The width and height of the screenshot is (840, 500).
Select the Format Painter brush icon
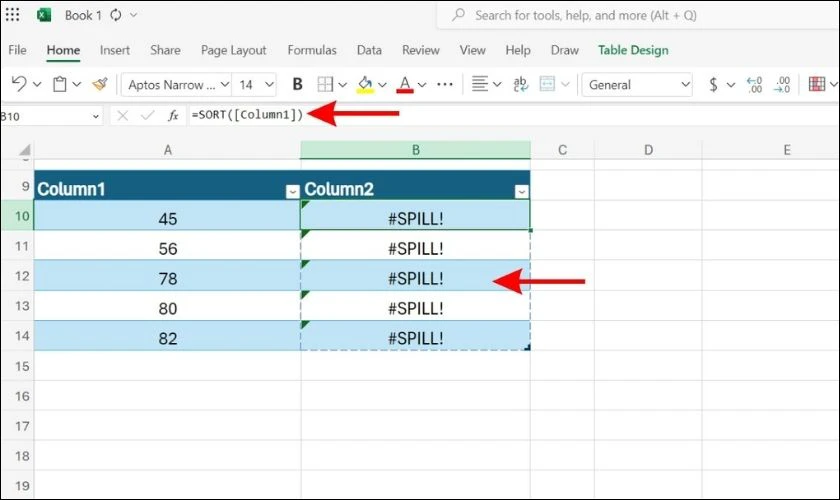pyautogui.click(x=100, y=84)
